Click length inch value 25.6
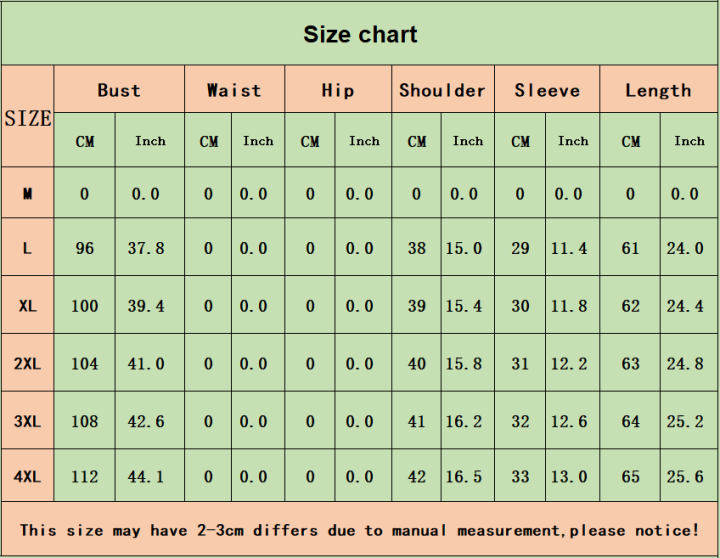Screen dimensions: 720x558 coord(685,477)
